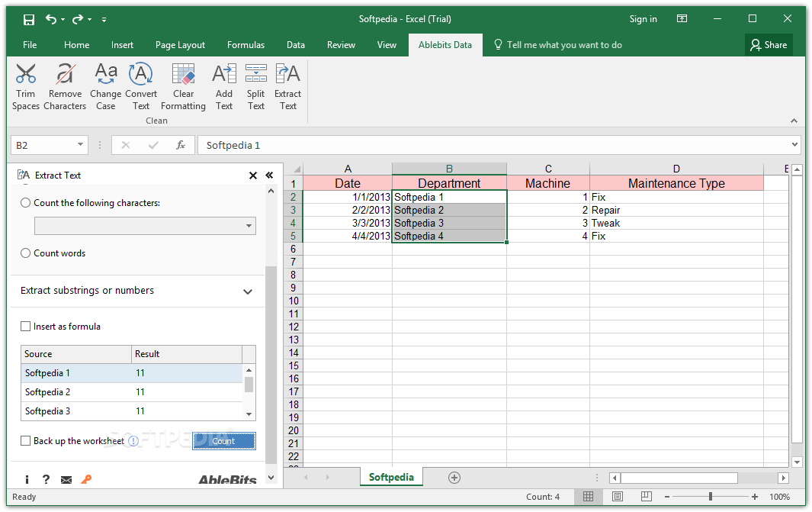812x512 pixels.
Task: Collapse the ribbon with the arrow
Action: pos(794,121)
